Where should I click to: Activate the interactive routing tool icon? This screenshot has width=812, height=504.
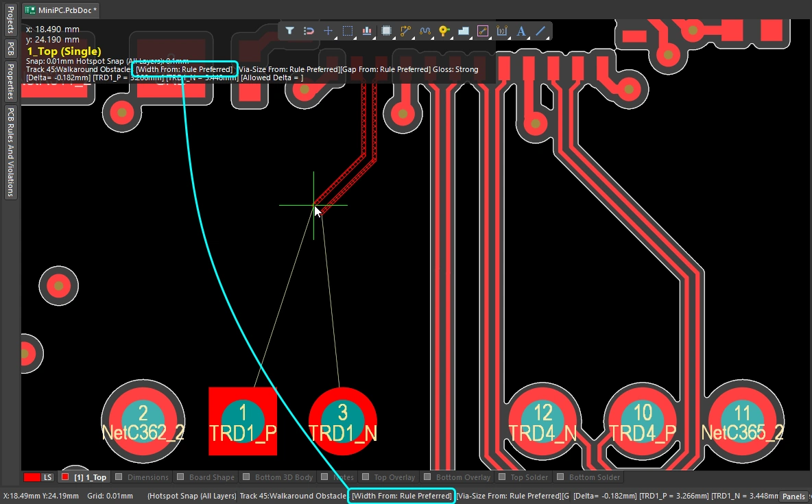[405, 31]
